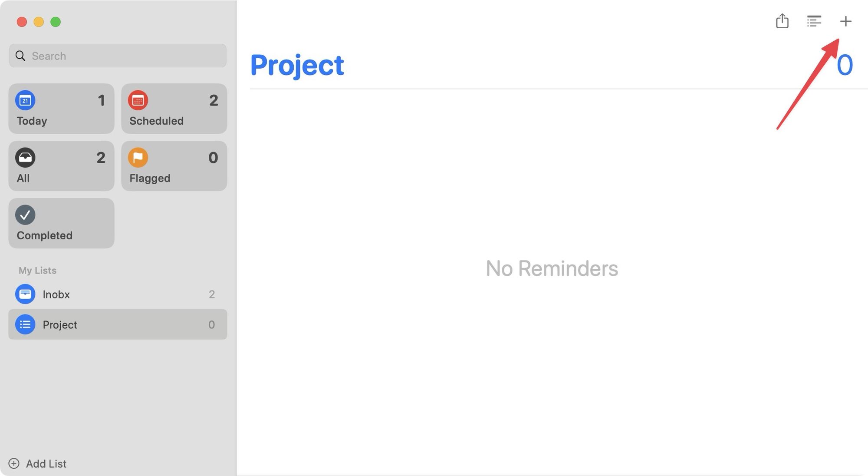The width and height of the screenshot is (868, 476).
Task: Toggle the Flagged filter on
Action: [x=174, y=166]
